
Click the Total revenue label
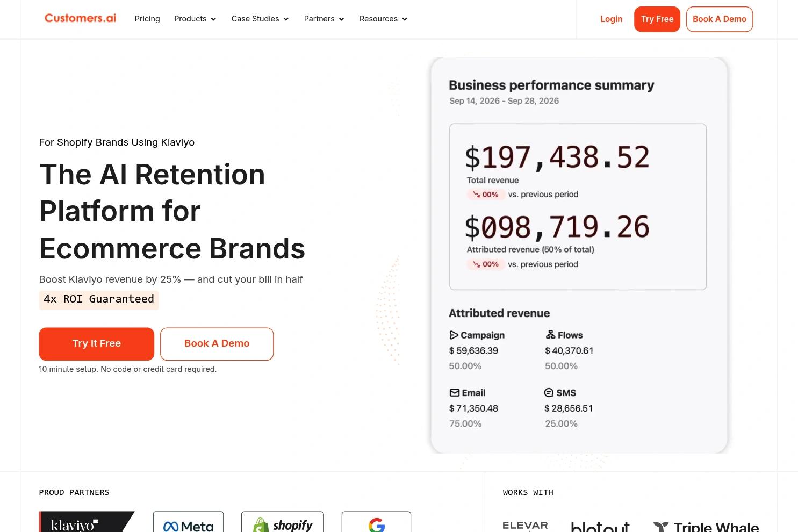pyautogui.click(x=493, y=181)
